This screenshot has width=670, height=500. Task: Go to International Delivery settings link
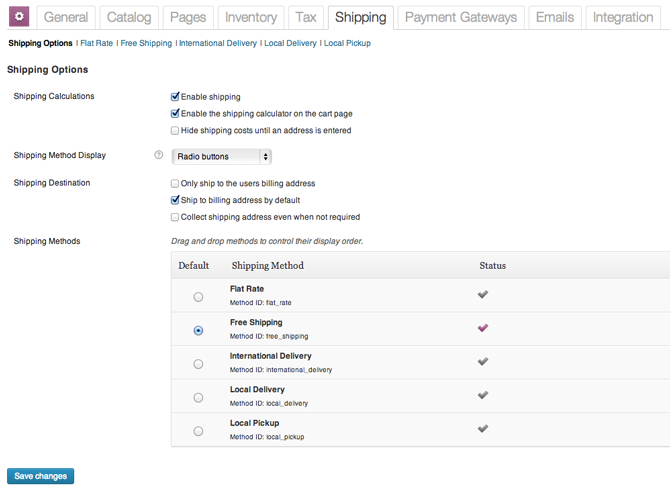pos(218,43)
